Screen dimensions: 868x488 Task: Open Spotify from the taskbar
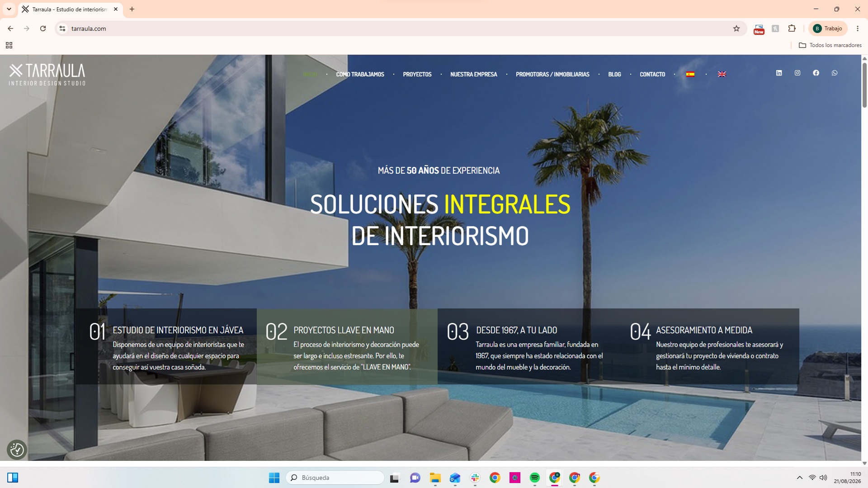click(535, 478)
